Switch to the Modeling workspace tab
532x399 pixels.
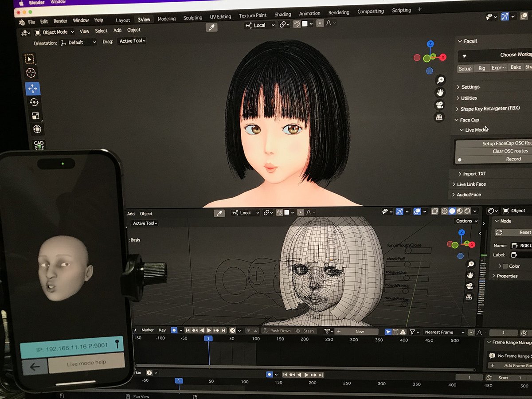coord(167,19)
